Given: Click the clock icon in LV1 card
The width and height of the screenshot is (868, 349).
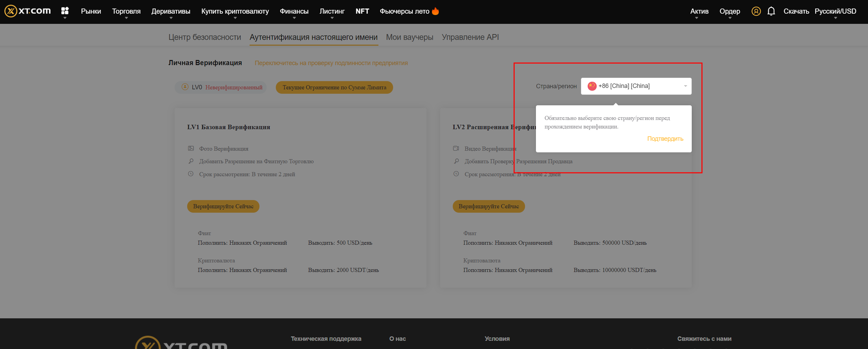Looking at the screenshot, I should pyautogui.click(x=191, y=174).
